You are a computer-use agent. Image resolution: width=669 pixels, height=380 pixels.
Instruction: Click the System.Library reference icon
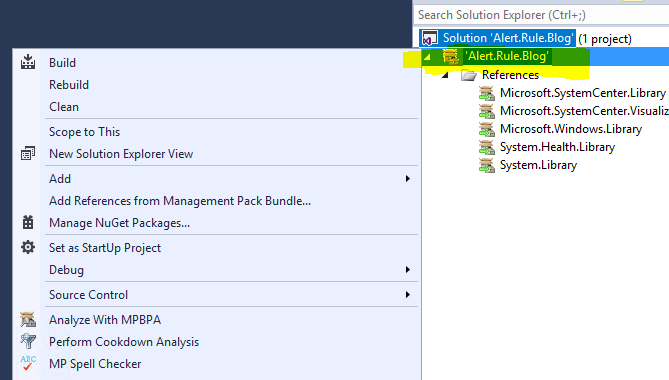[486, 165]
